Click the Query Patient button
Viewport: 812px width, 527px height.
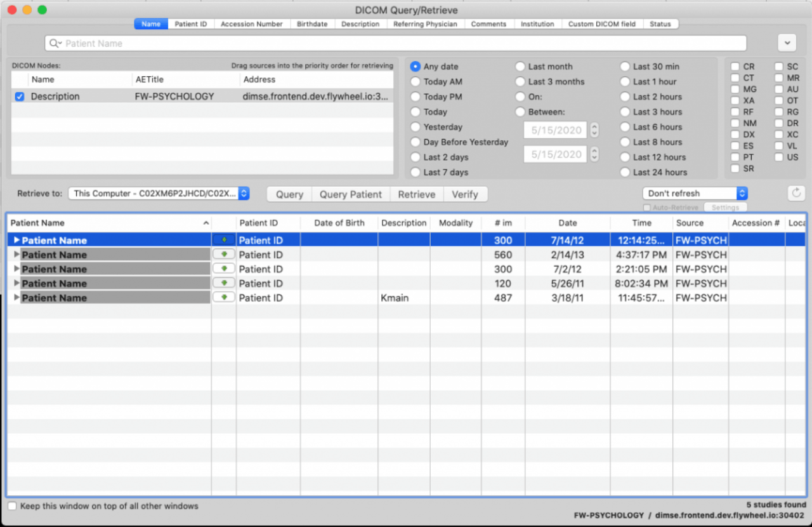(351, 194)
